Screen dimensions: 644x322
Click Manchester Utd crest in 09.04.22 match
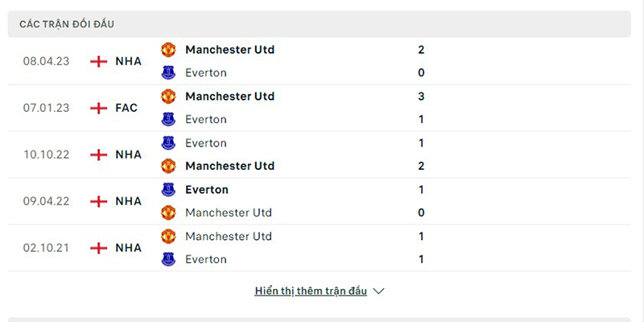click(x=168, y=213)
